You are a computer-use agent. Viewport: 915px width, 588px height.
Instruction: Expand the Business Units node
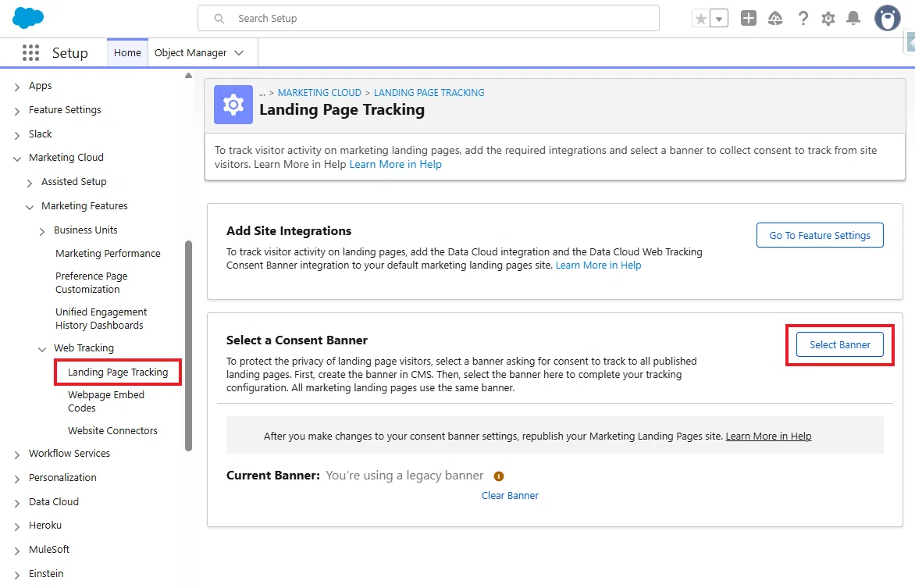pyautogui.click(x=41, y=231)
